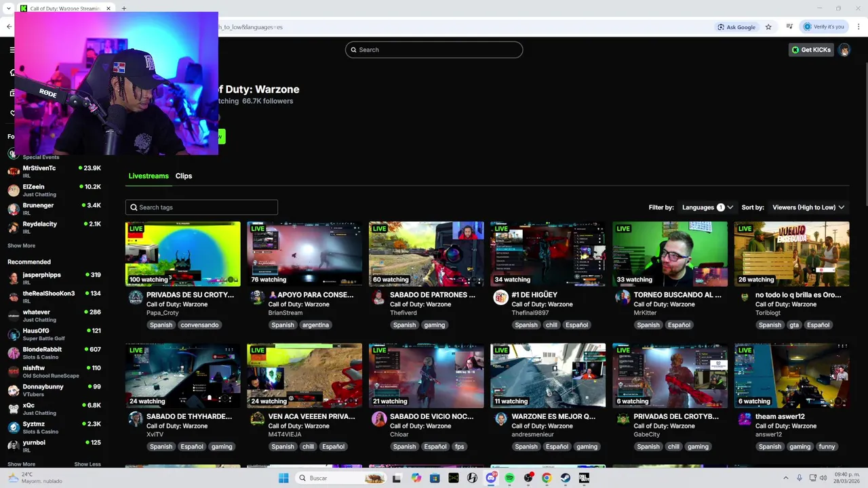868x488 pixels.
Task: Open the stream title WARZONE ES MEJOR Q...
Action: [553, 417]
